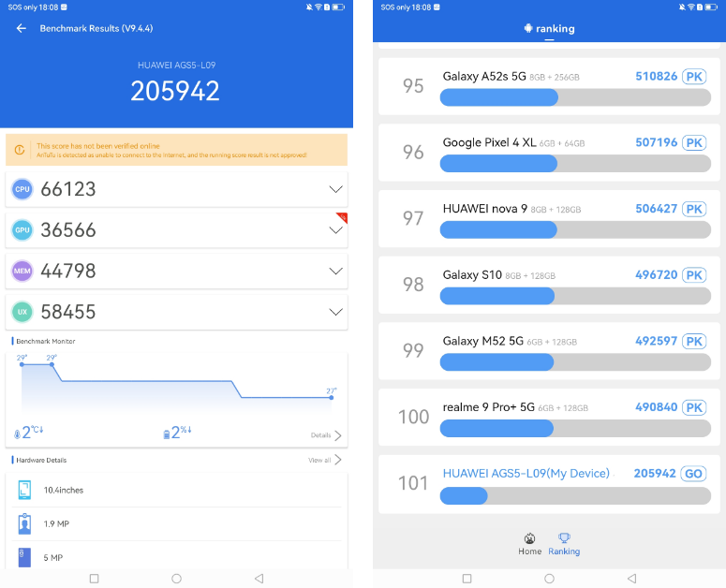
Task: Tap PK button for Galaxy S10
Action: (x=694, y=274)
